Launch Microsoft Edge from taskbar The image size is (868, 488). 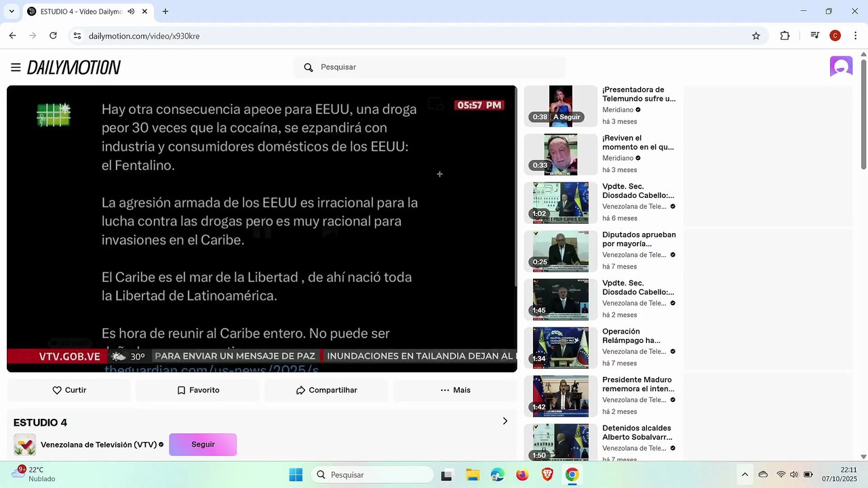(x=497, y=475)
